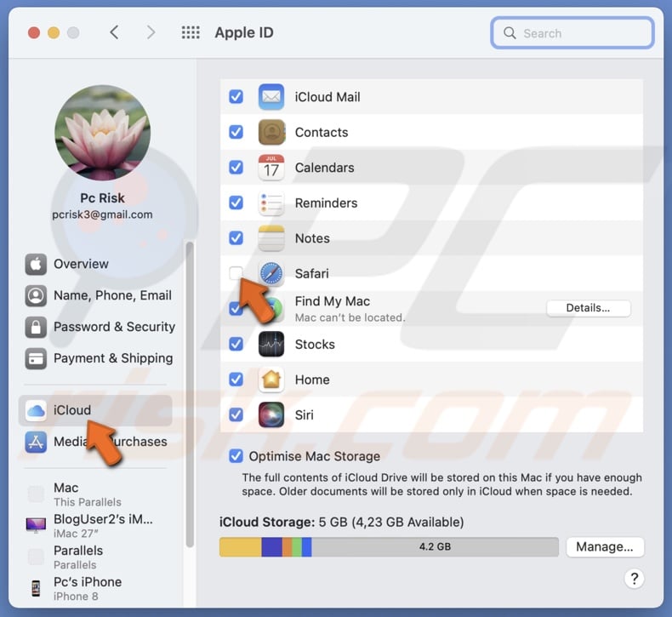Uncheck the iCloud Mail checkbox

pos(236,97)
